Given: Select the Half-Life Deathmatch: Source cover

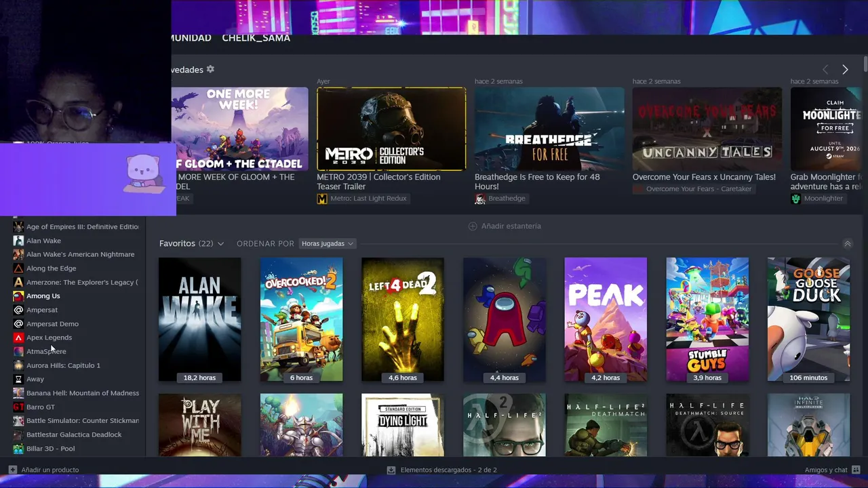Looking at the screenshot, I should (x=707, y=425).
